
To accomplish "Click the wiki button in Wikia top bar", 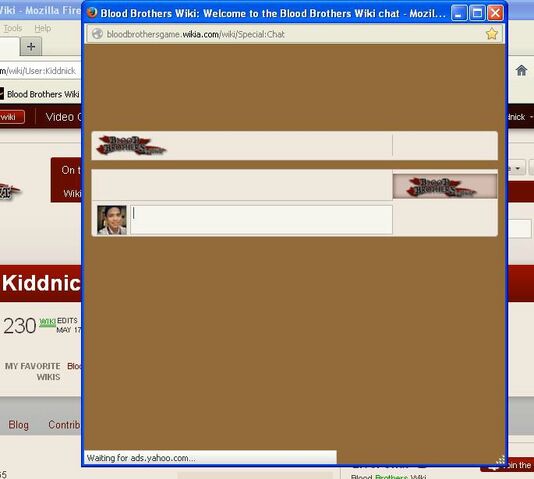I will coord(12,117).
